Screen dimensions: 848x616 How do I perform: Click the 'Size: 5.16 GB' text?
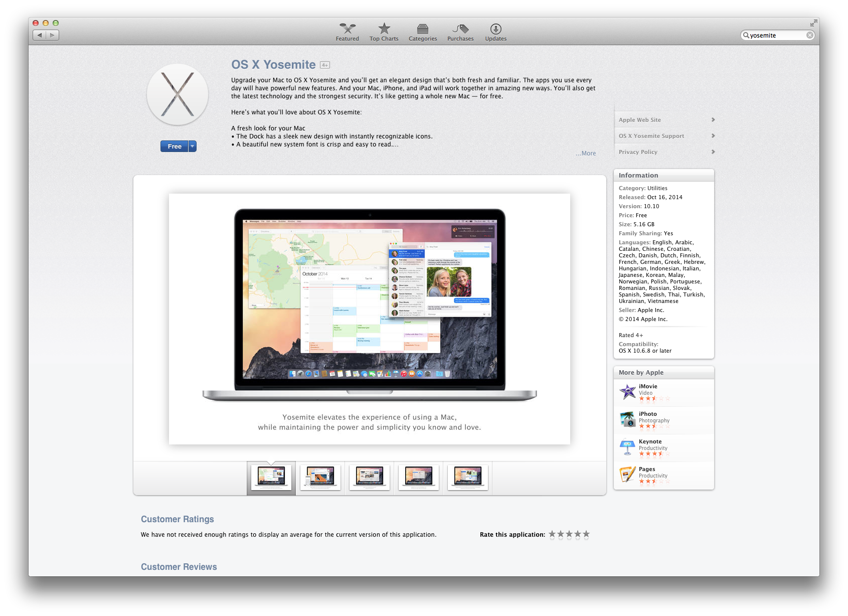coord(637,224)
